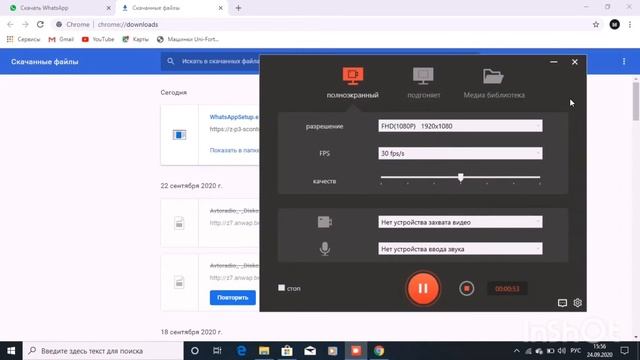640x360 pixels.
Task: Minimize the recorder window
Action: [554, 62]
